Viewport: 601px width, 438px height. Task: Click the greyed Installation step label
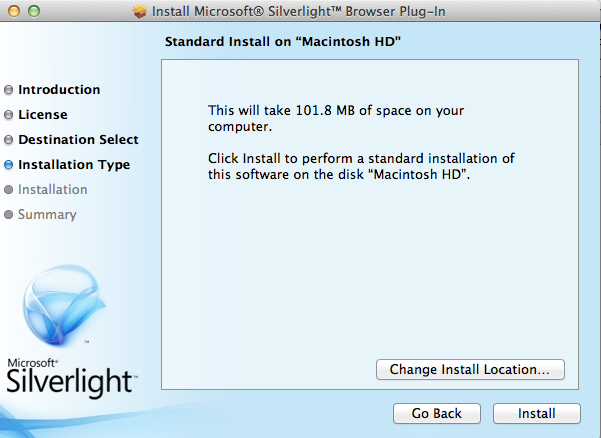[53, 190]
